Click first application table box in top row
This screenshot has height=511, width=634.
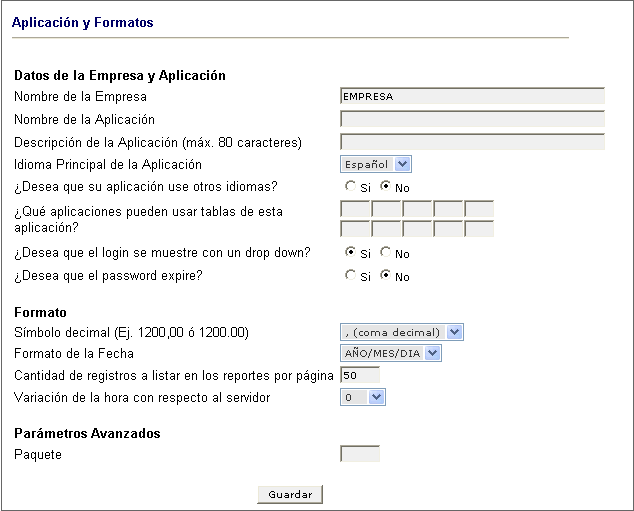[355, 209]
